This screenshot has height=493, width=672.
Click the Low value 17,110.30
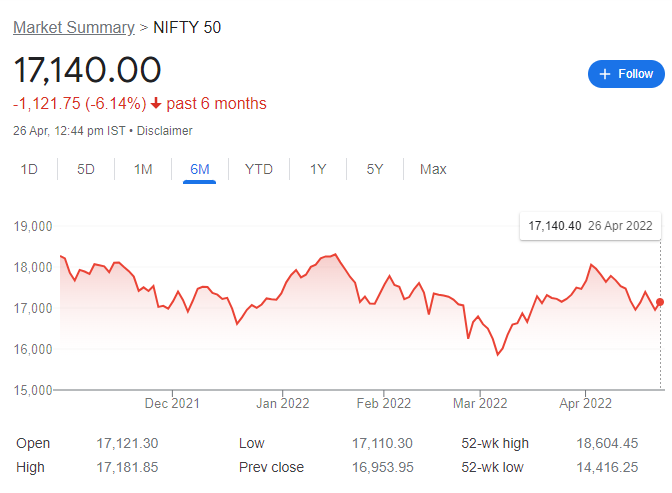(382, 443)
